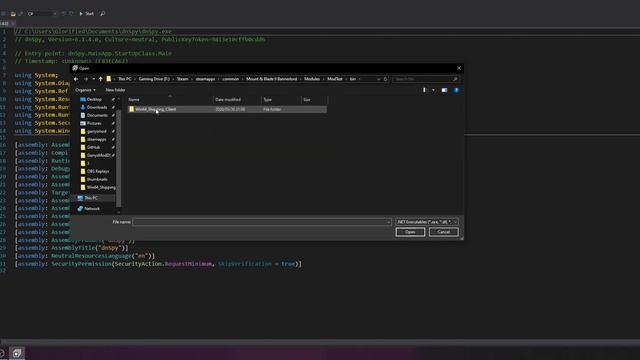Expand the File name history dropdown
640x360 pixels.
click(389, 222)
